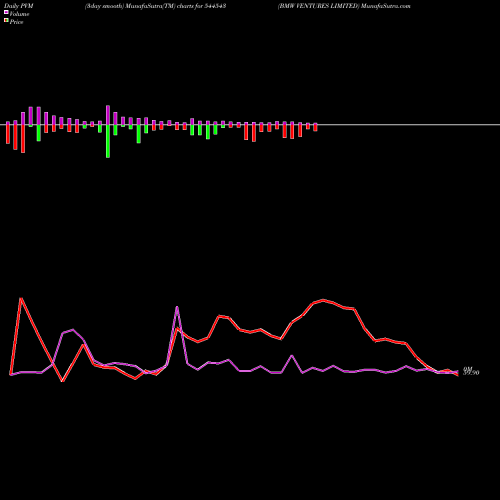Viewport: 500px width, 500px height.
Task: Click the tallest green bar in the histogram
Action: pyautogui.click(x=108, y=141)
